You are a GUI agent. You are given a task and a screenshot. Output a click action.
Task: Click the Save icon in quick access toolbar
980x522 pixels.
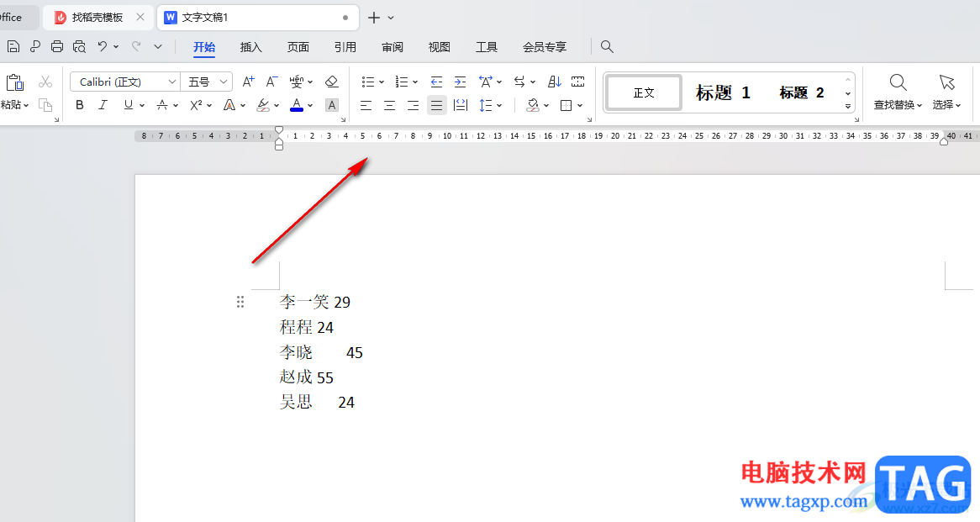[13, 46]
